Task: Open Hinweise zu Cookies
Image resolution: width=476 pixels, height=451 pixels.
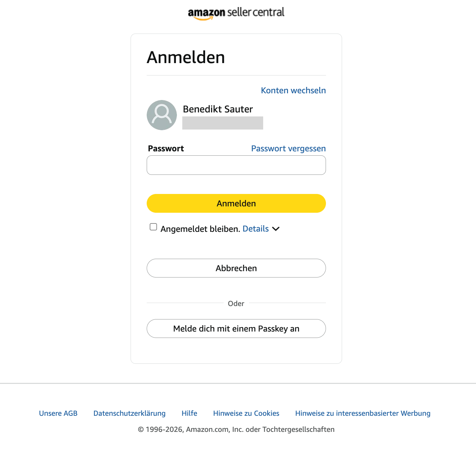Action: pos(246,413)
